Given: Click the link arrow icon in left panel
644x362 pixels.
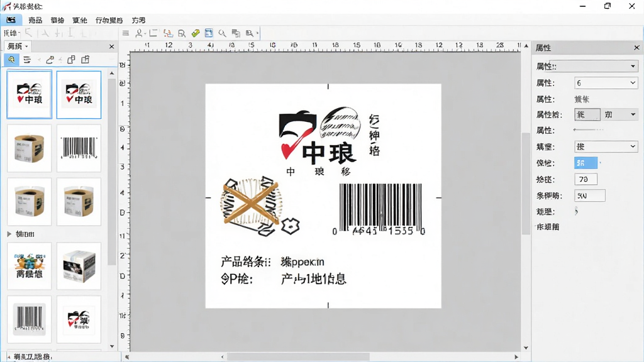Looking at the screenshot, I should pos(50,60).
